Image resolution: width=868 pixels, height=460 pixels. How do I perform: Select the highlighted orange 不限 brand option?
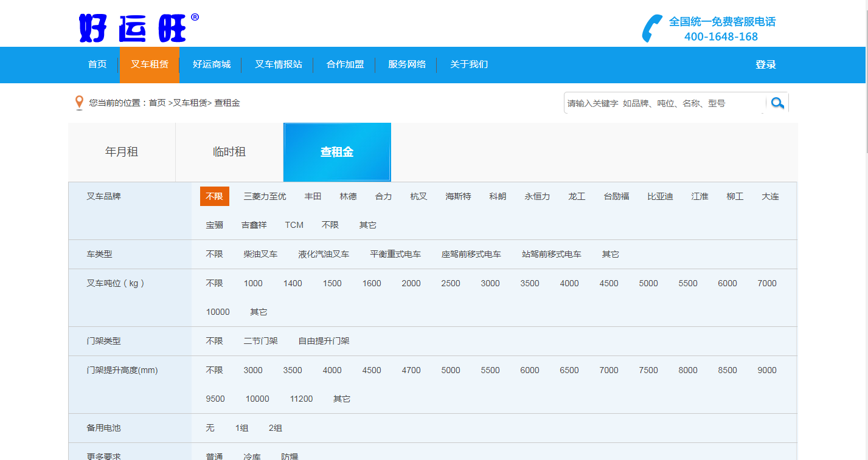click(x=215, y=196)
